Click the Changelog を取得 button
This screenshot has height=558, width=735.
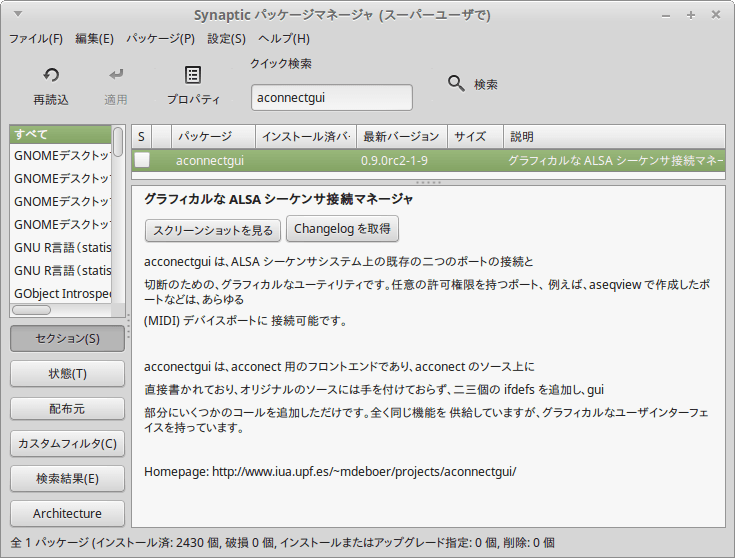342,229
